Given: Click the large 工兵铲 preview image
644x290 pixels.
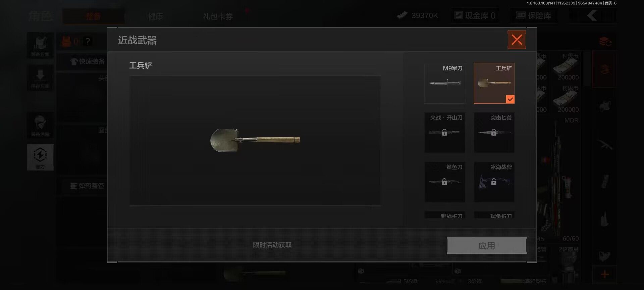Looking at the screenshot, I should point(255,140).
